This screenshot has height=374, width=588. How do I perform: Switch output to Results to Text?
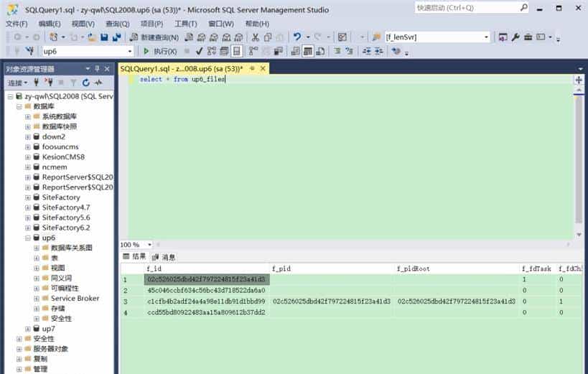pos(296,51)
